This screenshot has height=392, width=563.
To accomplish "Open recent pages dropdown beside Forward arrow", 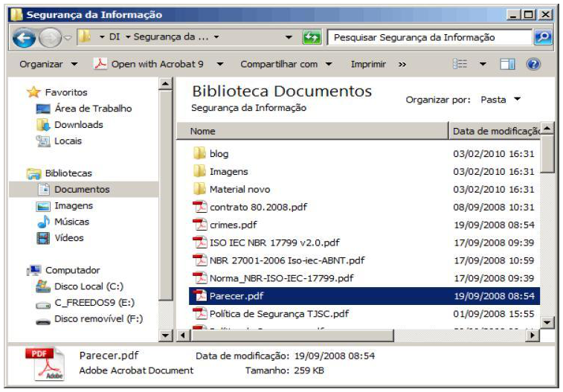I will pyautogui.click(x=68, y=37).
